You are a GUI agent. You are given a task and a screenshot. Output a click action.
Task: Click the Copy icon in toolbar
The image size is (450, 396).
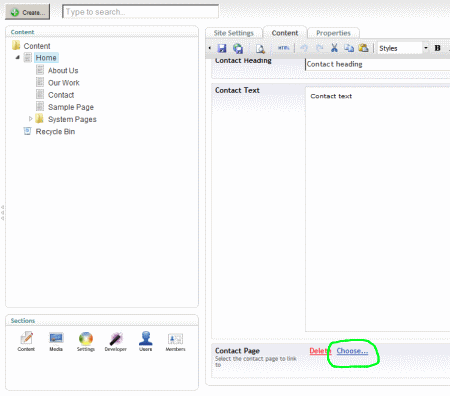(x=349, y=48)
